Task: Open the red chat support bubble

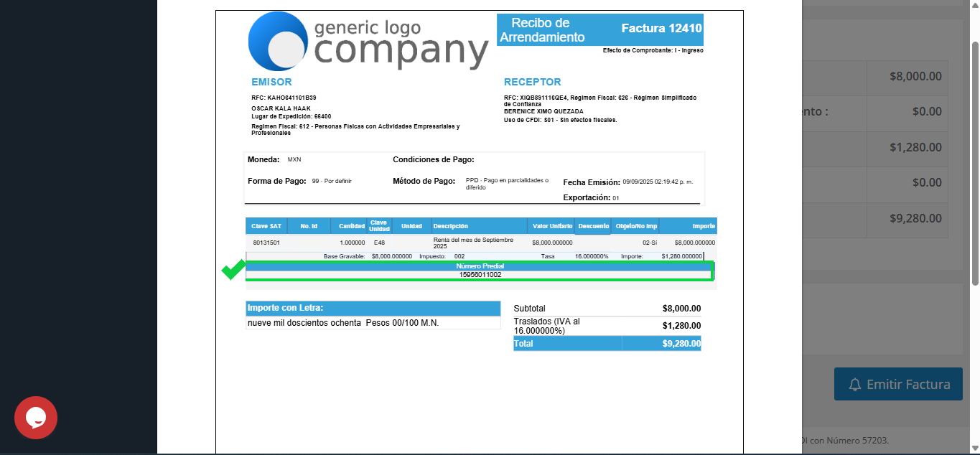Action: 36,418
